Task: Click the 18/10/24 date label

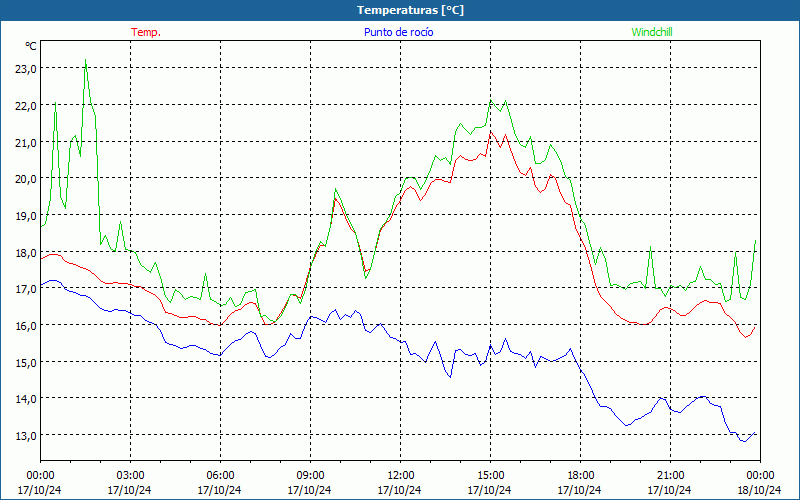Action: click(x=760, y=490)
